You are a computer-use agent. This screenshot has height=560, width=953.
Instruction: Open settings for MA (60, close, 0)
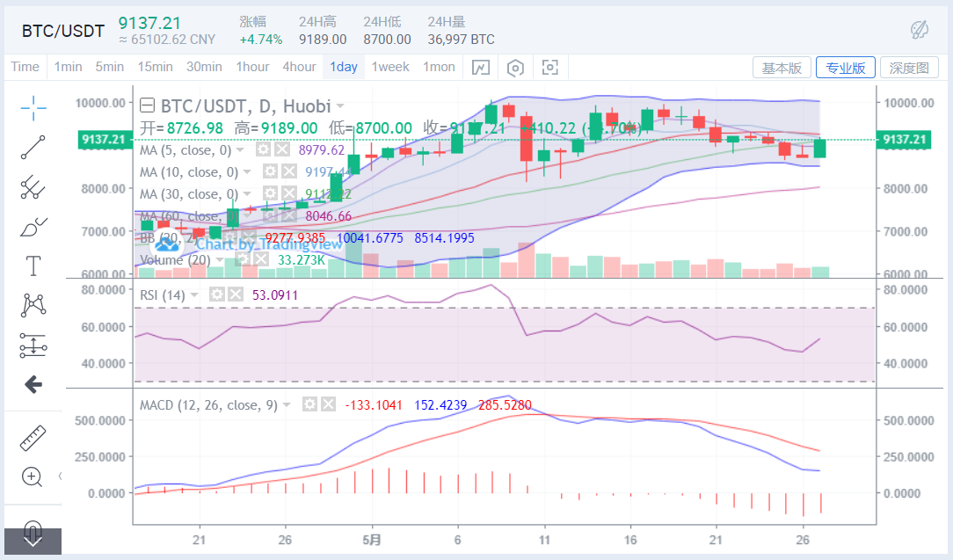pos(271,216)
